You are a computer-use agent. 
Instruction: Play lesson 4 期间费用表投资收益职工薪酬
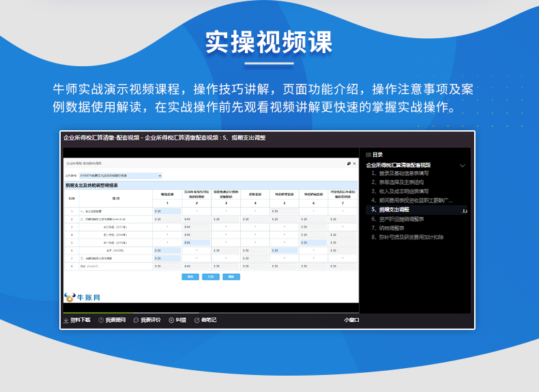point(412,200)
